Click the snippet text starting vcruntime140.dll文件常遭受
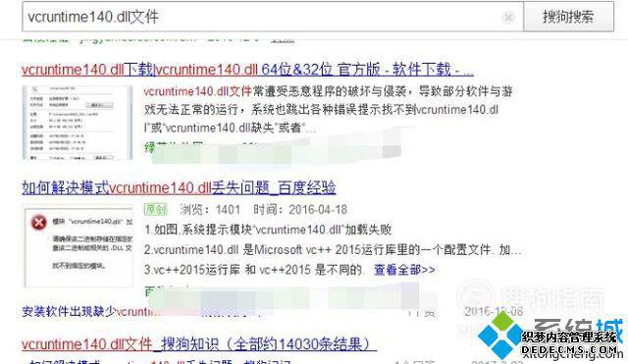This screenshot has height=364, width=628. [x=329, y=109]
